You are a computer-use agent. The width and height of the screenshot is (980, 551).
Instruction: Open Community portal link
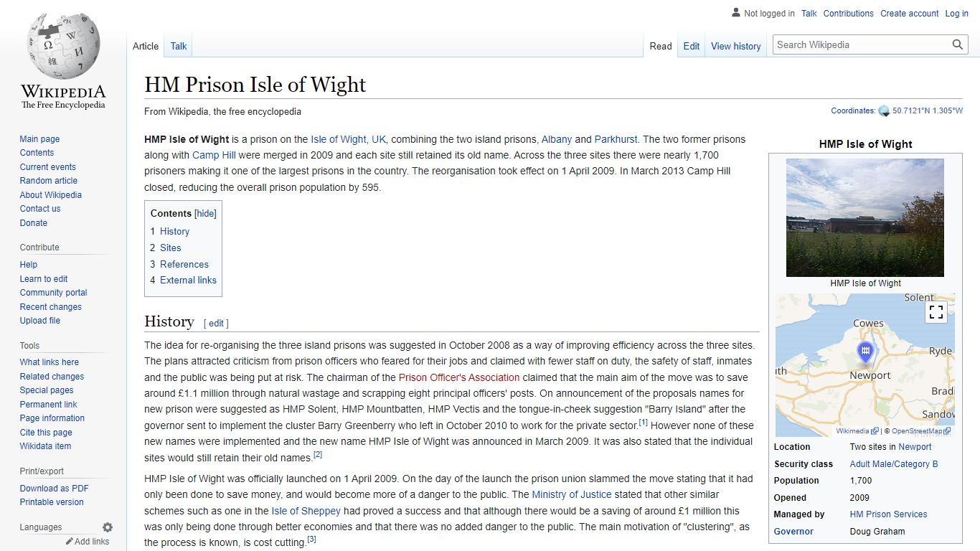tap(53, 293)
